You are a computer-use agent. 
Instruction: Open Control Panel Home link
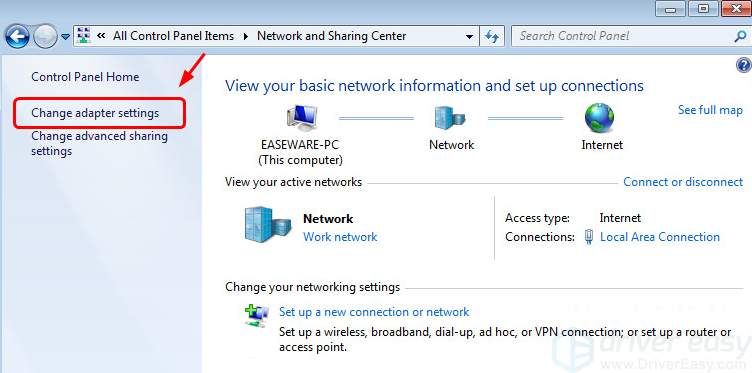click(x=85, y=77)
